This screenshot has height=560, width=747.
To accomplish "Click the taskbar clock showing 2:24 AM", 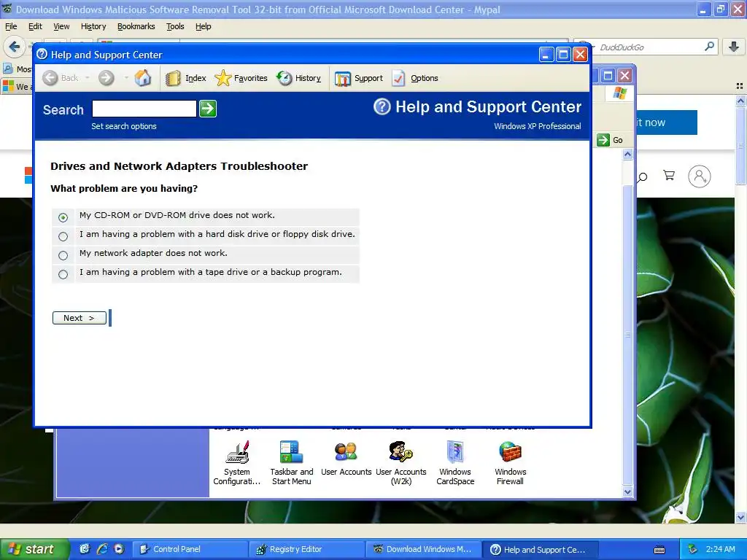I will 720,550.
